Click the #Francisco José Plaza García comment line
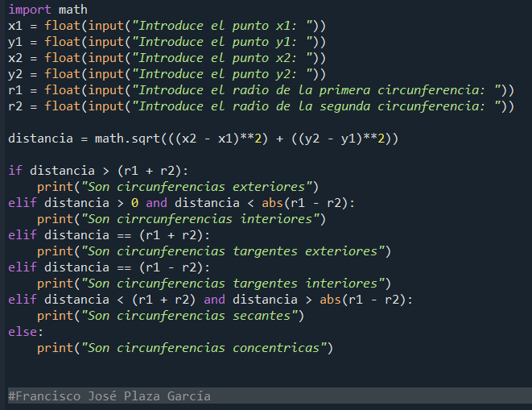Image resolution: width=532 pixels, height=410 pixels. pos(109,396)
